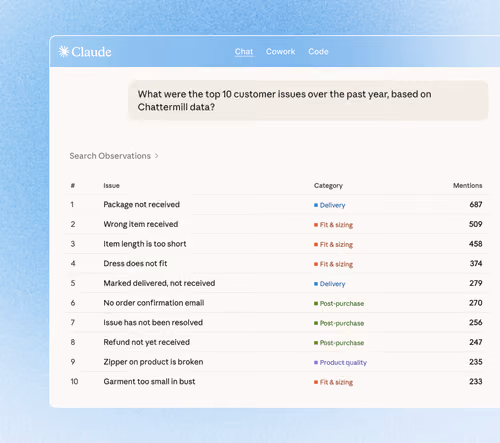The width and height of the screenshot is (500, 443).
Task: Switch to the Chat tab
Action: (244, 52)
